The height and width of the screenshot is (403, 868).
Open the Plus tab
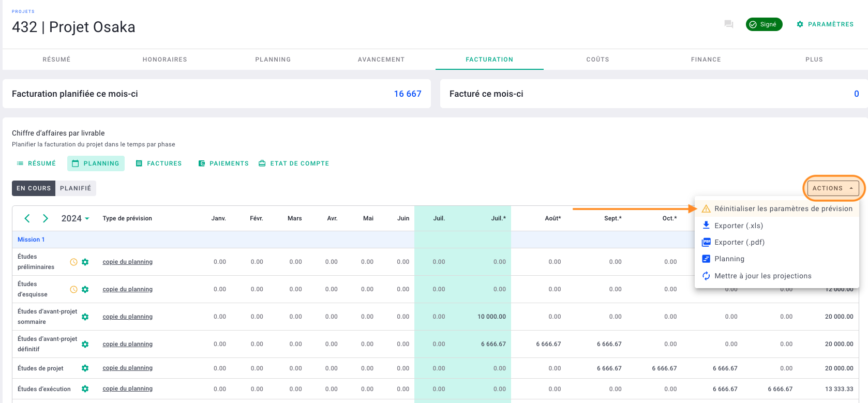(x=814, y=59)
